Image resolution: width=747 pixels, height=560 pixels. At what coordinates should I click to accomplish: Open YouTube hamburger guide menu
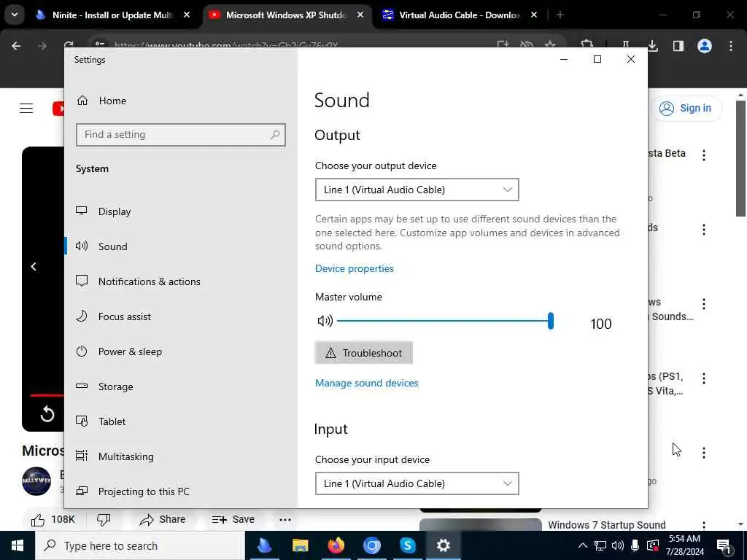pos(26,109)
